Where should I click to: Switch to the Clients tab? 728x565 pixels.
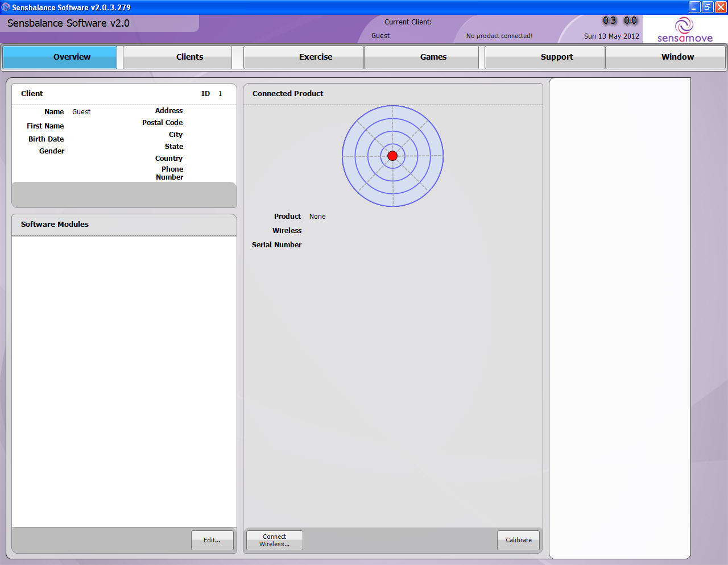click(x=177, y=57)
